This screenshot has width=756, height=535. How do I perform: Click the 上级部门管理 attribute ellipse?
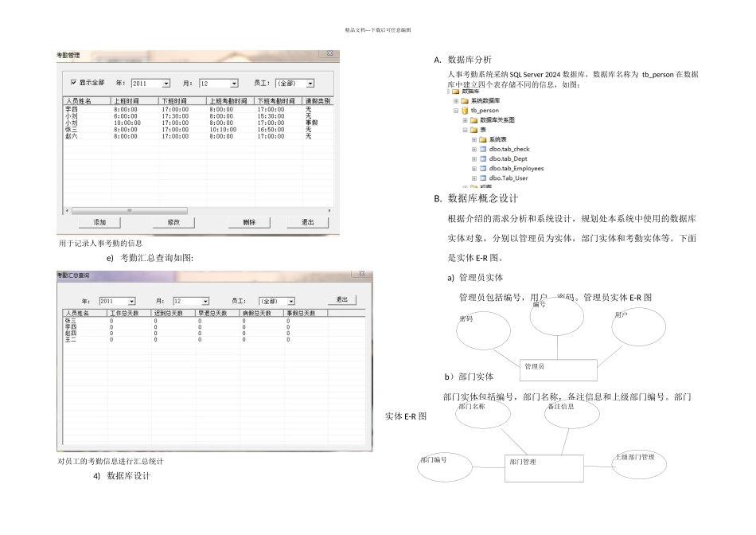click(639, 464)
